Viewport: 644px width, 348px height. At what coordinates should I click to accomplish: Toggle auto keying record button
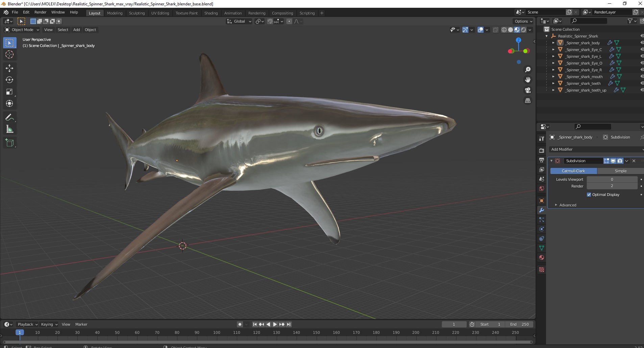[x=240, y=324]
